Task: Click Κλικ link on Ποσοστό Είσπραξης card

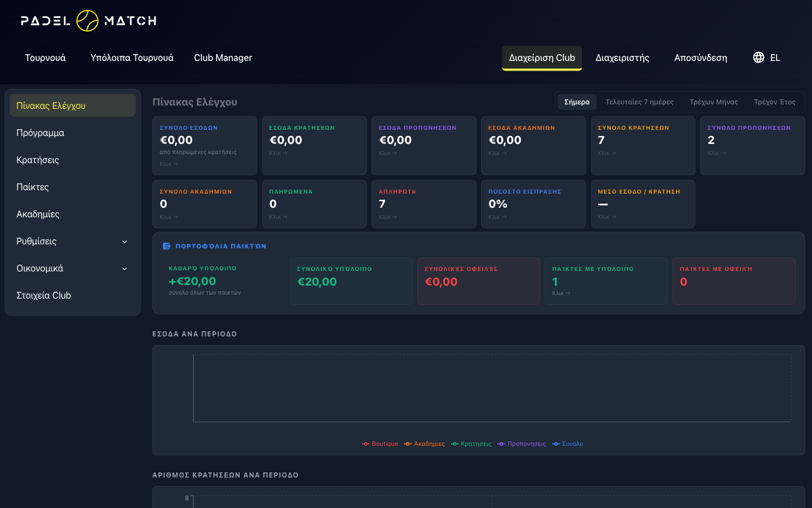Action: pyautogui.click(x=497, y=217)
